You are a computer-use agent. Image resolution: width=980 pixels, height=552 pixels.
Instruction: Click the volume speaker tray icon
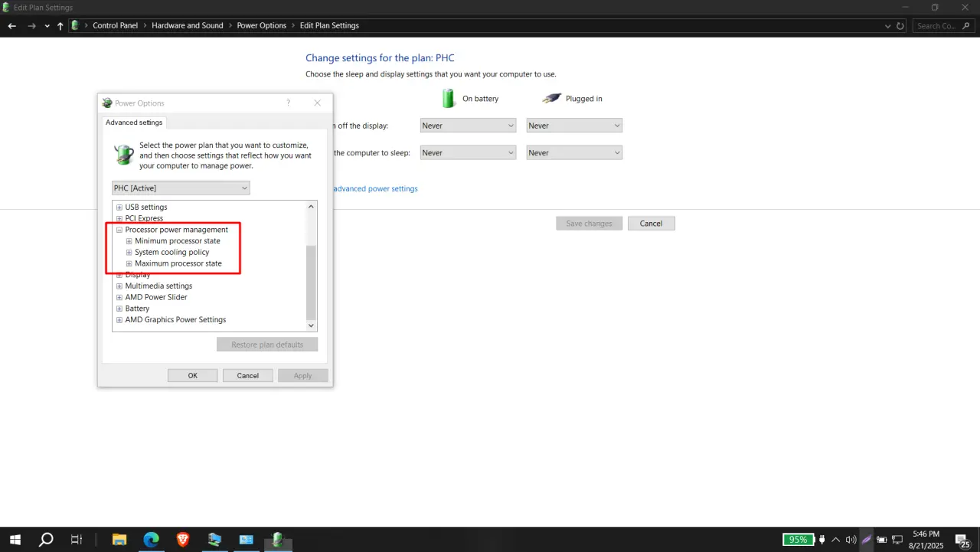point(851,540)
